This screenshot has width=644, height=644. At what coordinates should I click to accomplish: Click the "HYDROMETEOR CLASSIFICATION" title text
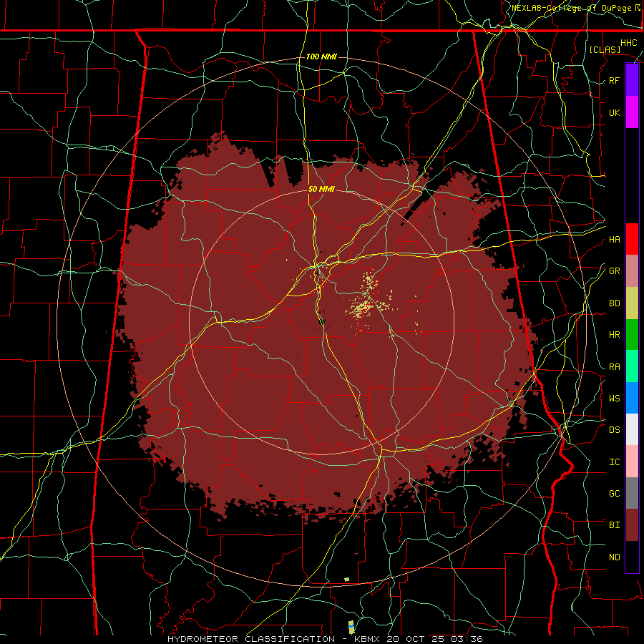pos(251,639)
